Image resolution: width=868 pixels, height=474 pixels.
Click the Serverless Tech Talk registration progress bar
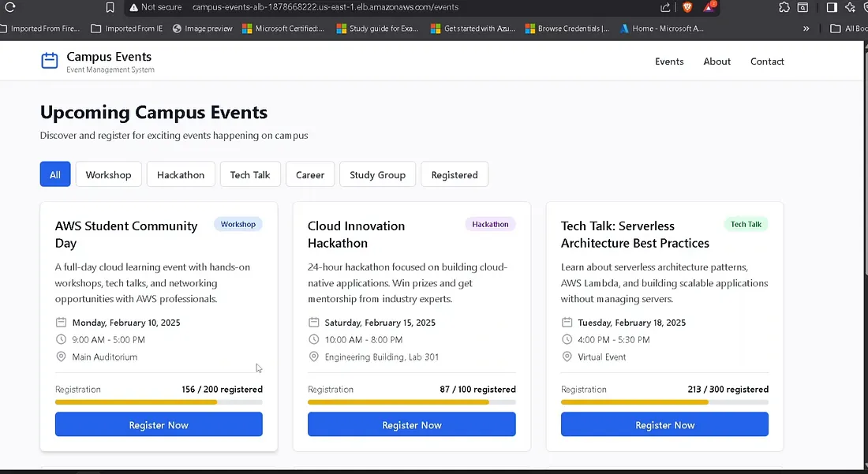[x=665, y=402]
